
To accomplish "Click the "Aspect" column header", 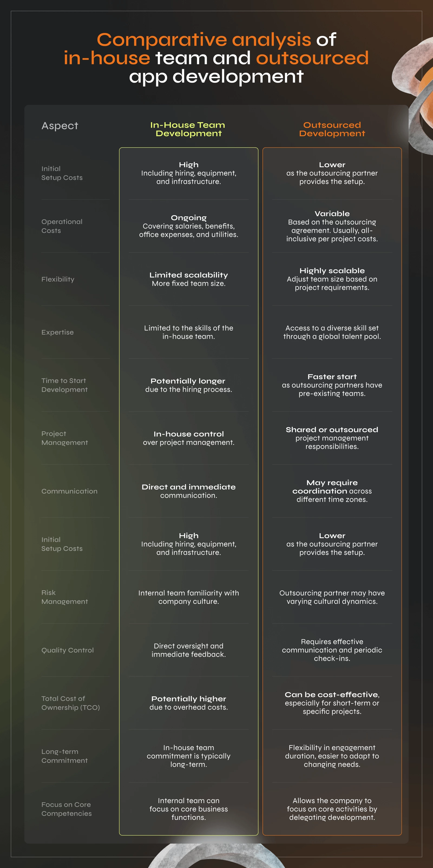I will (x=60, y=126).
